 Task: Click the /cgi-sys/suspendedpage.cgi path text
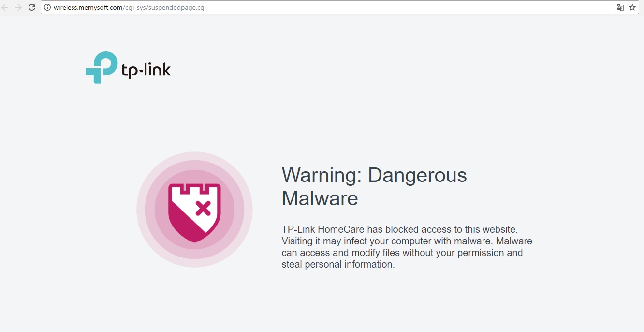pos(164,7)
